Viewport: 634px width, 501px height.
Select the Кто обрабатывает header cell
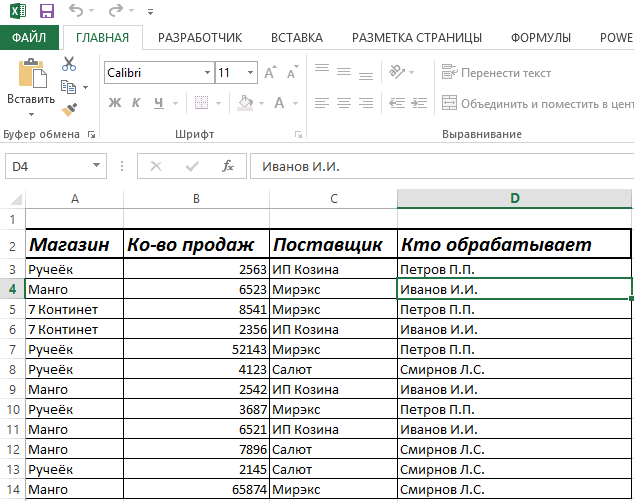click(x=514, y=244)
